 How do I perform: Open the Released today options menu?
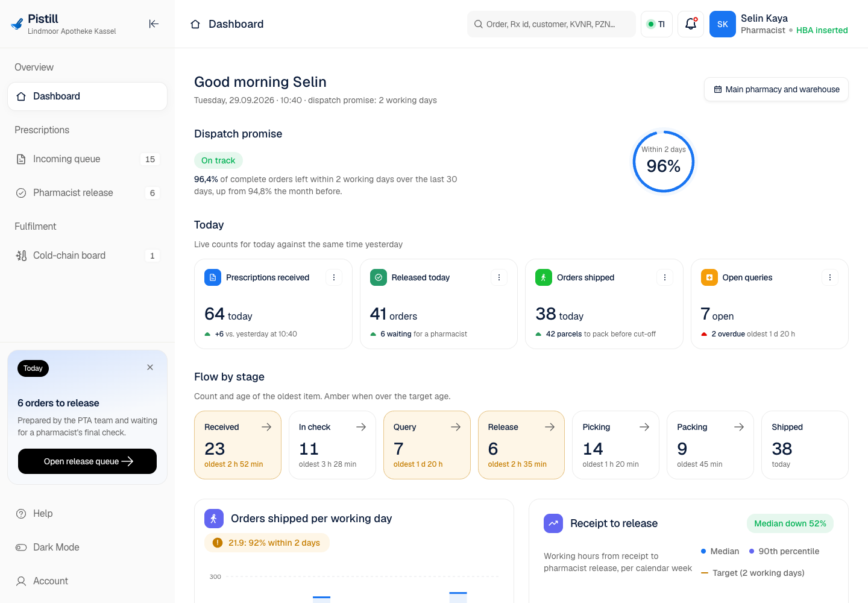coord(499,277)
